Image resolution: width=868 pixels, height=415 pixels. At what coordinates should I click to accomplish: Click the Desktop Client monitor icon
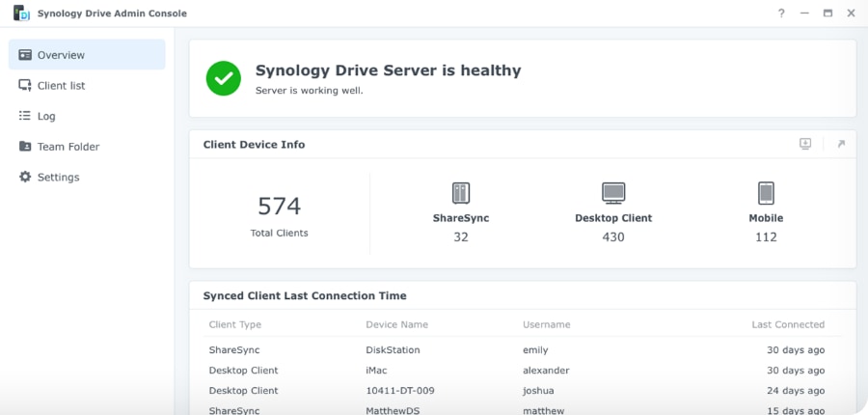(613, 193)
